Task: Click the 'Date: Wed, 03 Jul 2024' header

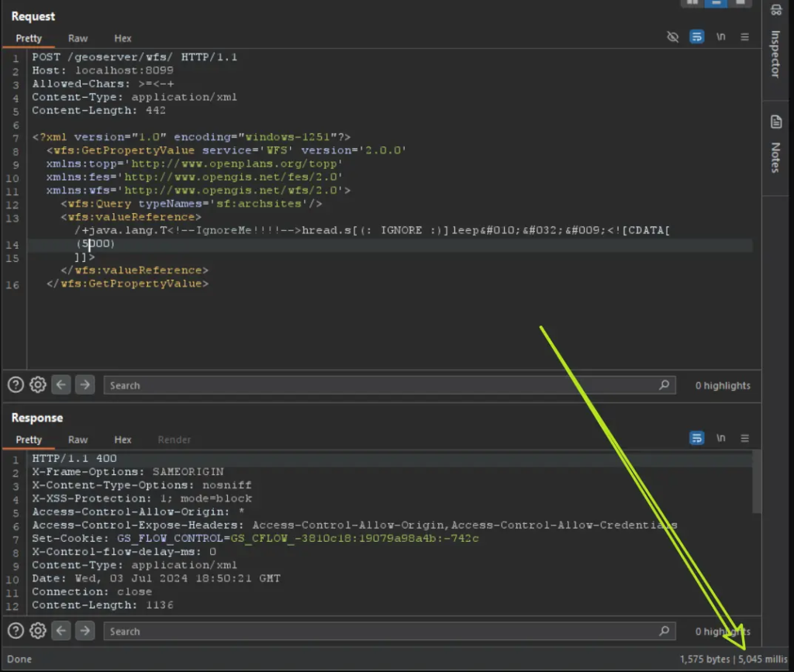Action: click(x=156, y=578)
